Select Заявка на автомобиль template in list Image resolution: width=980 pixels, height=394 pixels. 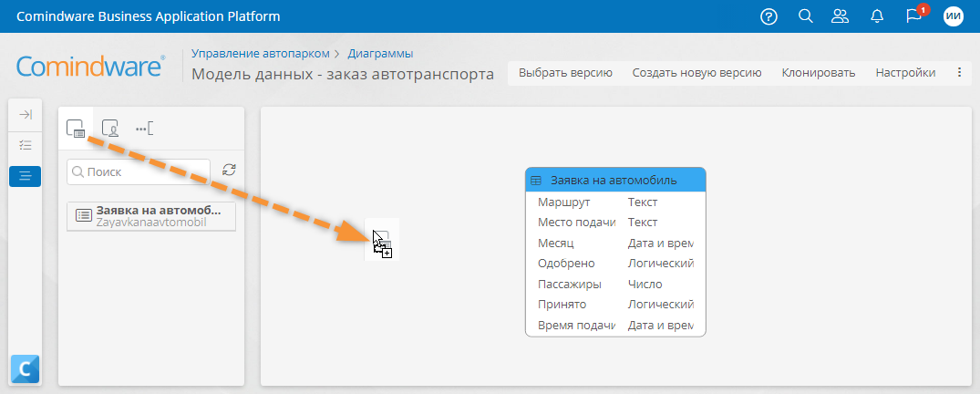click(151, 216)
